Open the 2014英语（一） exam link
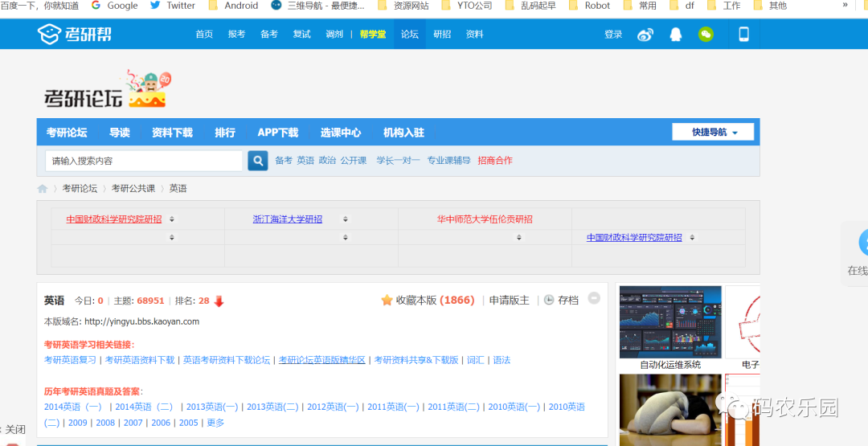The height and width of the screenshot is (446, 868). (x=76, y=407)
